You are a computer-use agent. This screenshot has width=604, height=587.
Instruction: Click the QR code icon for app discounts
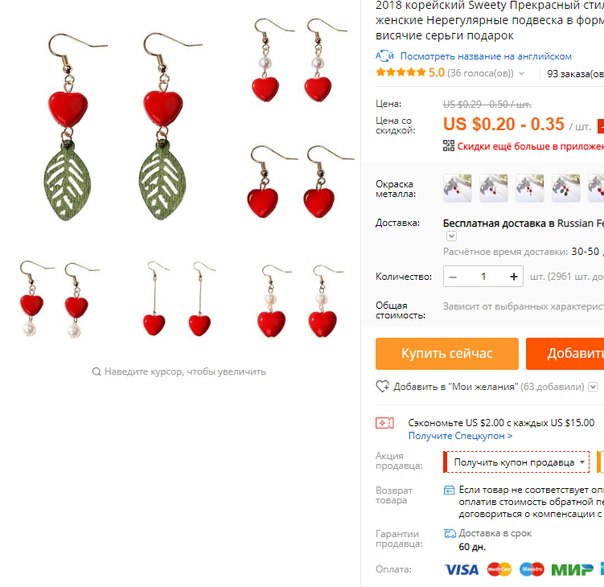[448, 146]
